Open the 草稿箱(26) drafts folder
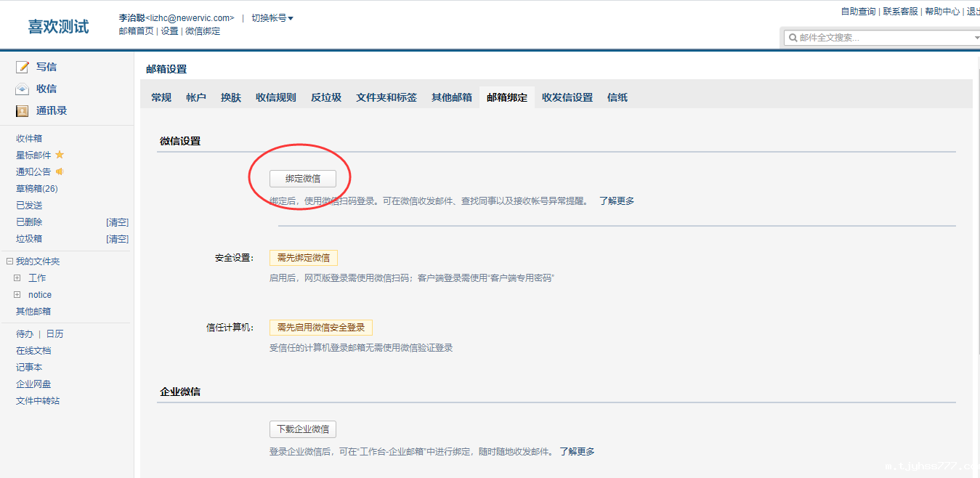This screenshot has width=980, height=478. click(37, 189)
